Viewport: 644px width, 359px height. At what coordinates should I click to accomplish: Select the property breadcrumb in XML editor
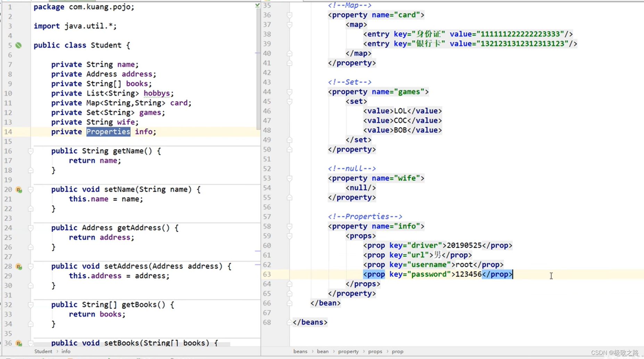click(x=348, y=351)
